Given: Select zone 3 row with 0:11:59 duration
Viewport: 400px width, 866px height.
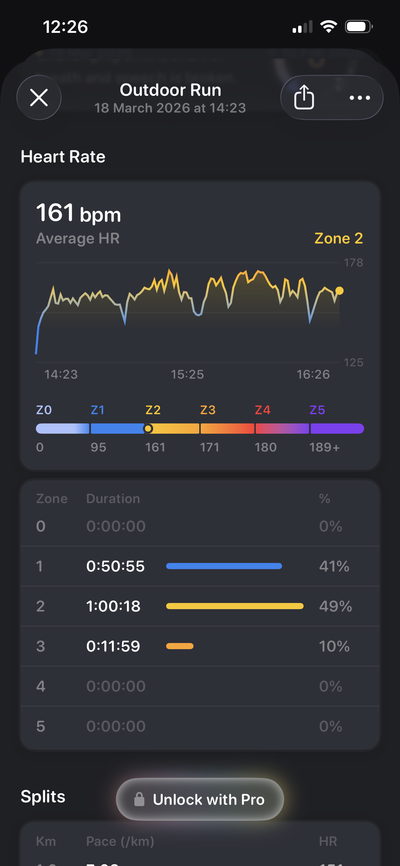Looking at the screenshot, I should 200,646.
